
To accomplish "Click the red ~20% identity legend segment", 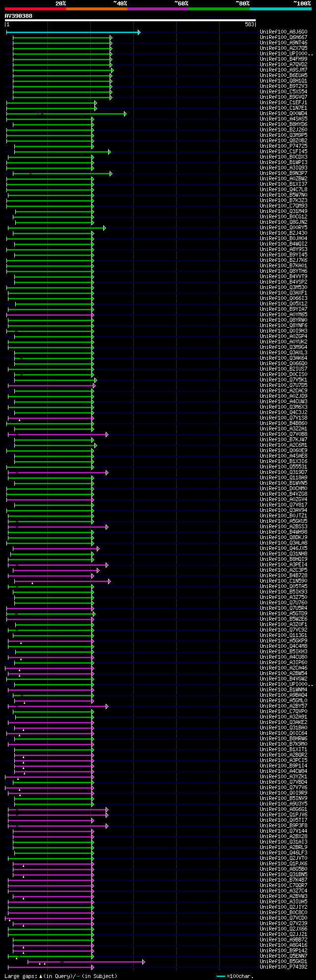I will coord(35,9).
